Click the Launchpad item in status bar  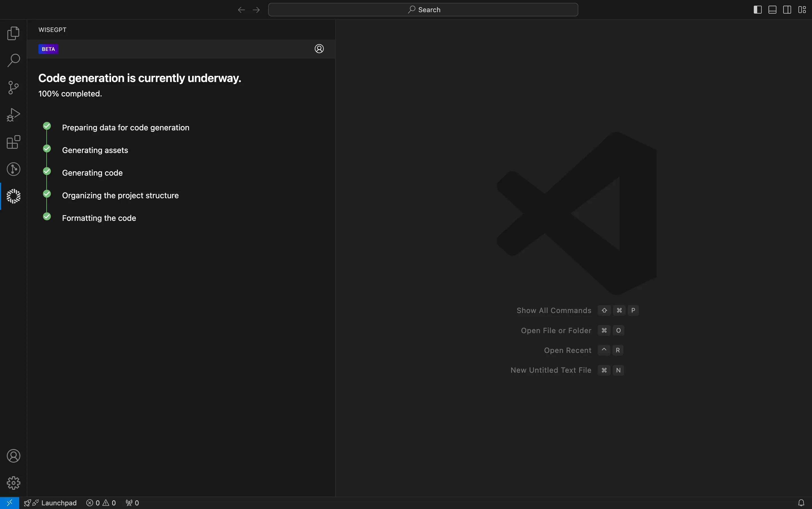point(58,502)
